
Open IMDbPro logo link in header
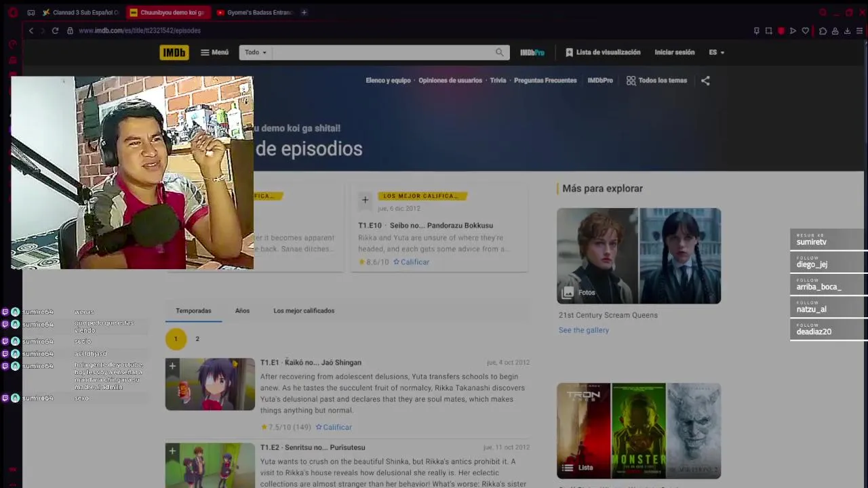click(532, 52)
